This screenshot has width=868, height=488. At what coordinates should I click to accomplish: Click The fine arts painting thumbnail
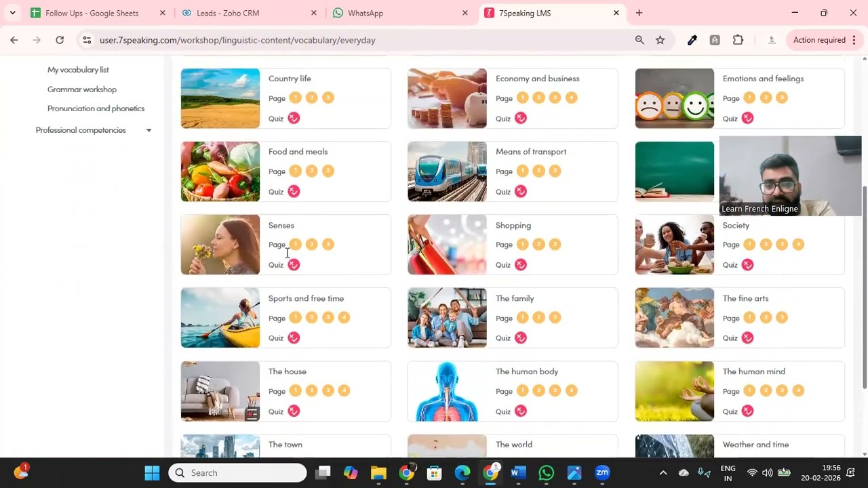[x=675, y=318]
